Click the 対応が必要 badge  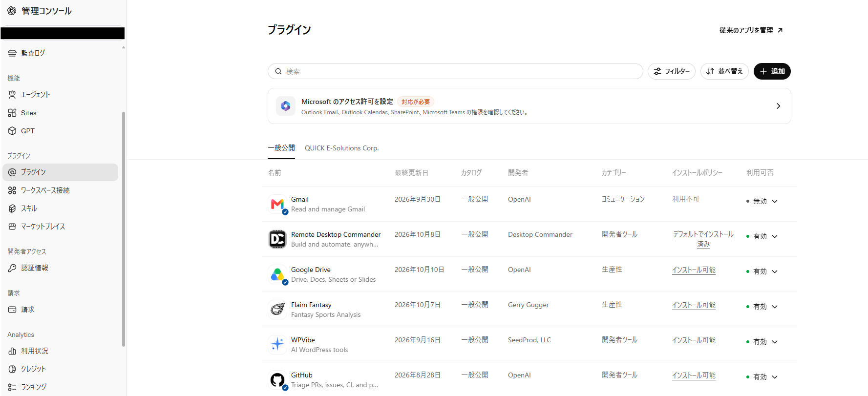[x=416, y=102]
